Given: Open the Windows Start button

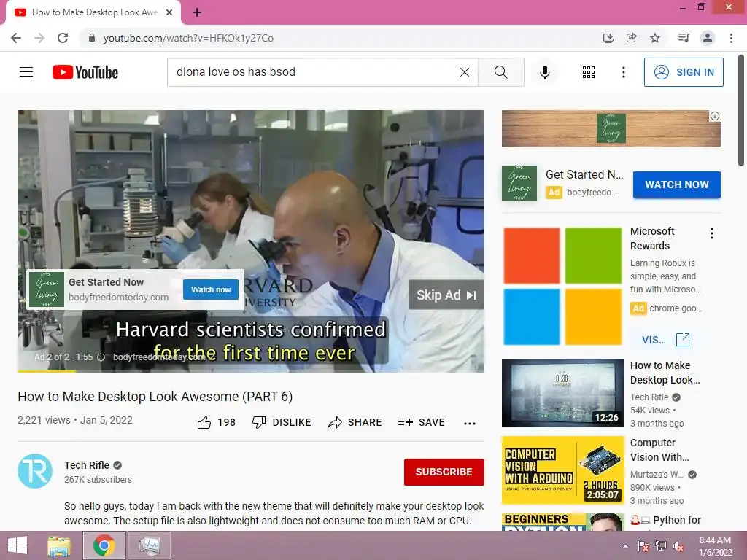Looking at the screenshot, I should click(x=18, y=545).
